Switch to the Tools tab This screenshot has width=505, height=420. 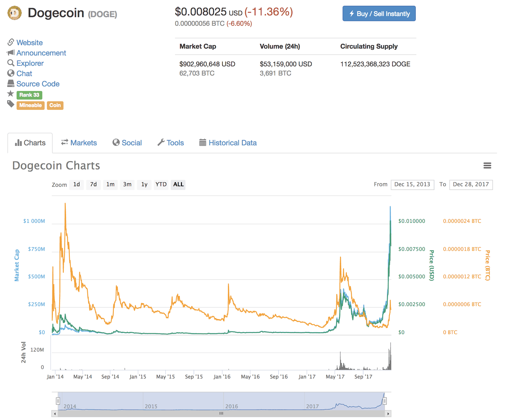point(171,143)
